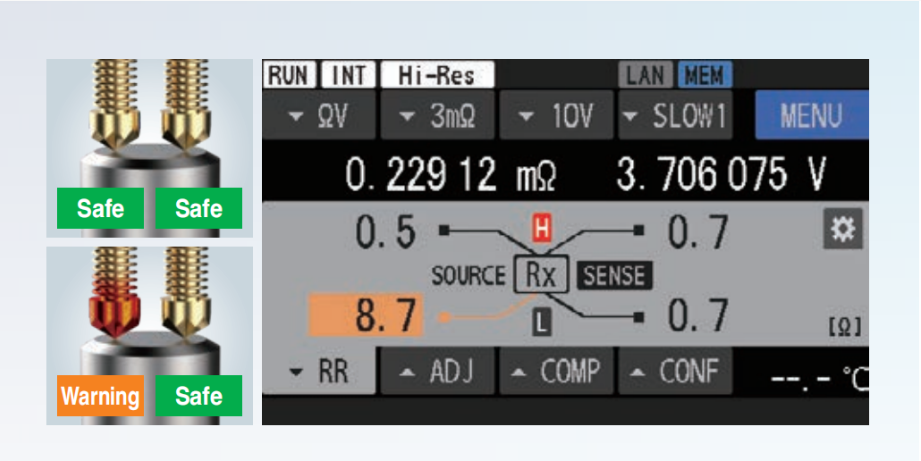This screenshot has height=461, width=921.
Task: Click the 0.229 12 mΩ reading
Action: [x=450, y=174]
